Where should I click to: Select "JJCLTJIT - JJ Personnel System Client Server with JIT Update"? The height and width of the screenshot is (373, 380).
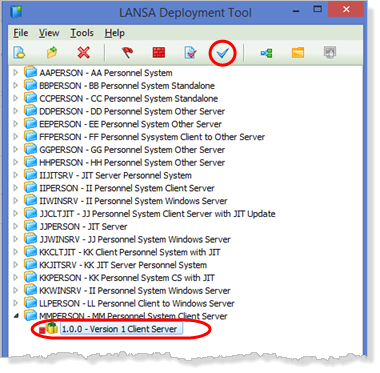point(157,214)
